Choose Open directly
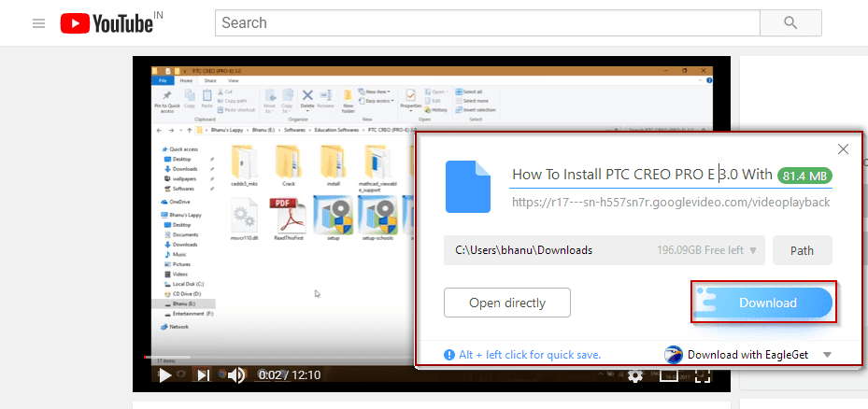868x409 pixels. point(507,303)
